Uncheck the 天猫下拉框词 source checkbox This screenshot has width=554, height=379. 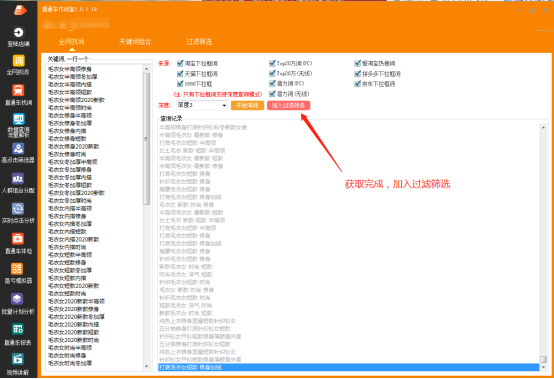180,73
